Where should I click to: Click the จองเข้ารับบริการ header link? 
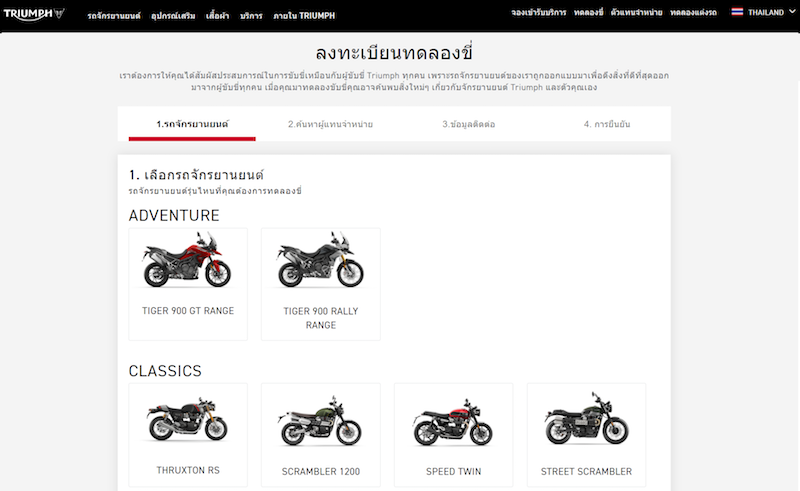(539, 12)
